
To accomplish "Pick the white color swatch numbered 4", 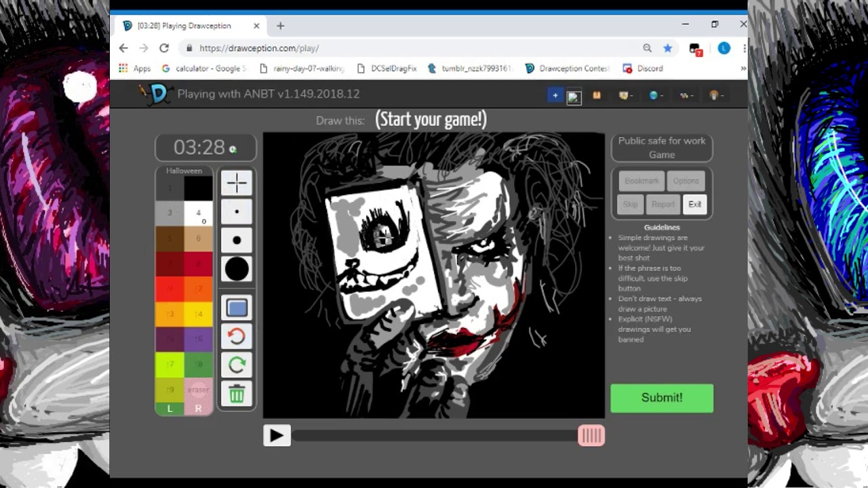I will 198,213.
